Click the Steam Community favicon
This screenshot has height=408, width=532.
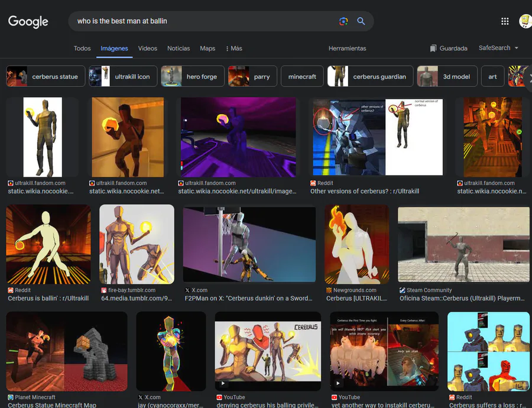403,290
